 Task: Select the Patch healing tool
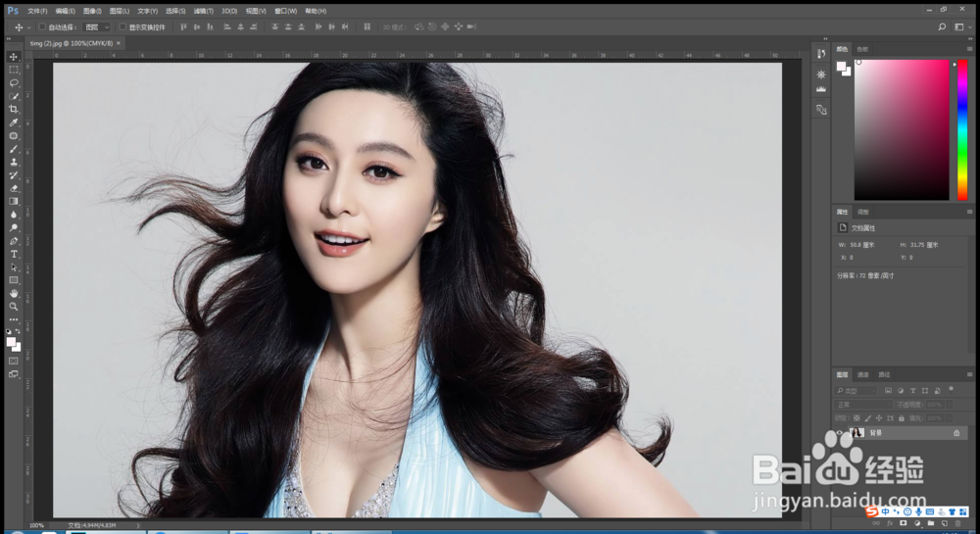[13, 135]
